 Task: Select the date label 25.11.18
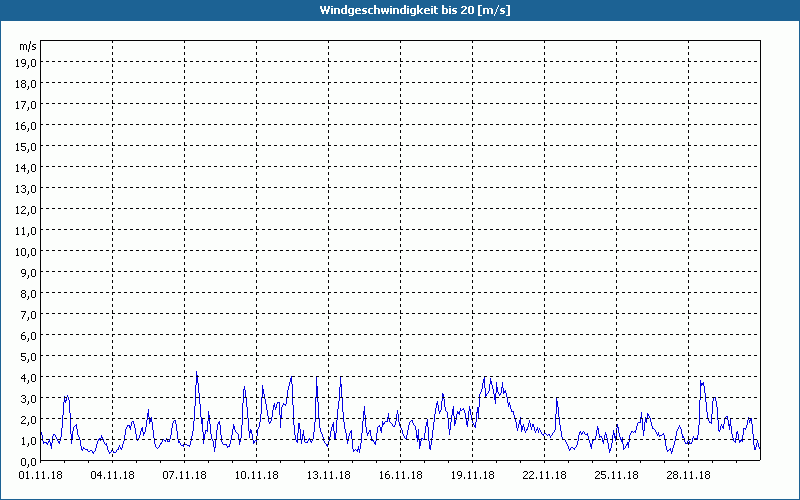point(616,475)
